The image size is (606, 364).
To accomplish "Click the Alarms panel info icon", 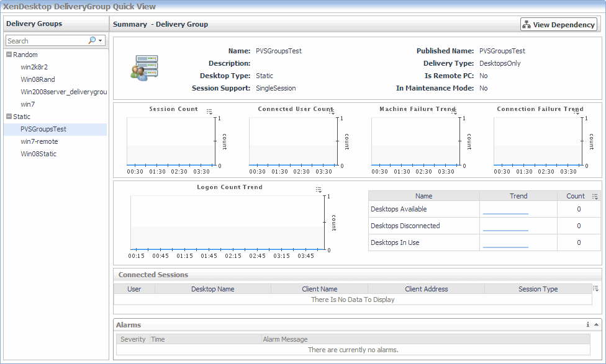I will [x=587, y=324].
